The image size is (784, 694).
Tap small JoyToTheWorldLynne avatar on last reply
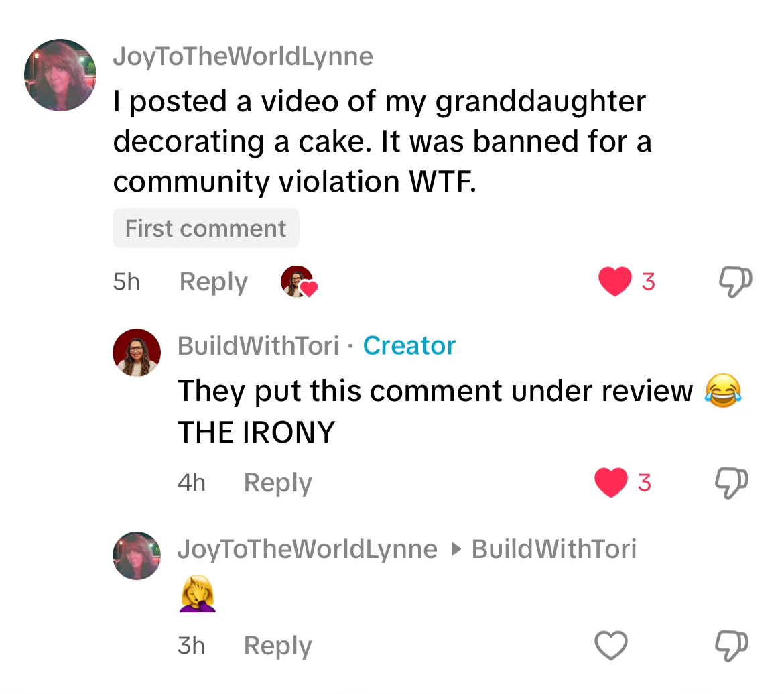pyautogui.click(x=137, y=556)
